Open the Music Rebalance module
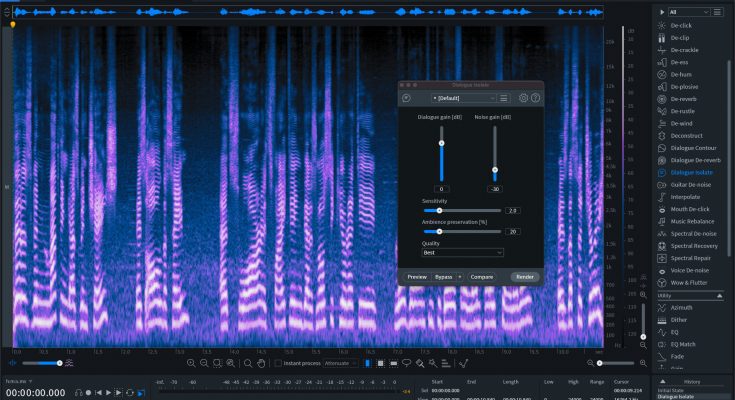735x400 pixels. (691, 221)
